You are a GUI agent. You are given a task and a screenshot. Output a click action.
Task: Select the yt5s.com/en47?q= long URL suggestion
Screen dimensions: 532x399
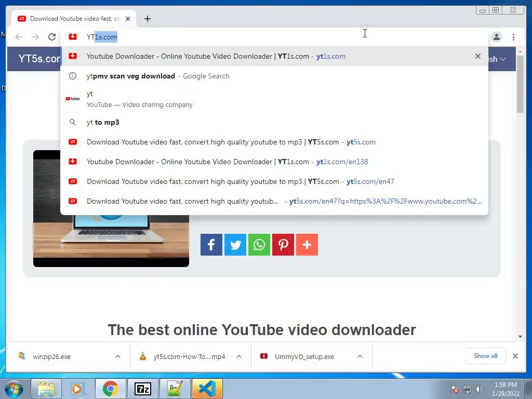click(x=274, y=201)
